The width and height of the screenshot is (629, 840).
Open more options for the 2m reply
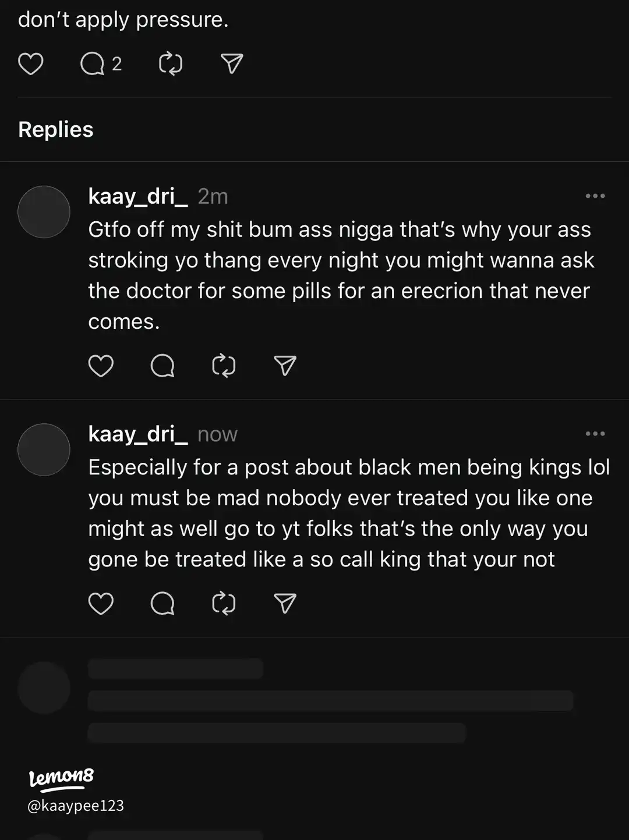point(595,196)
